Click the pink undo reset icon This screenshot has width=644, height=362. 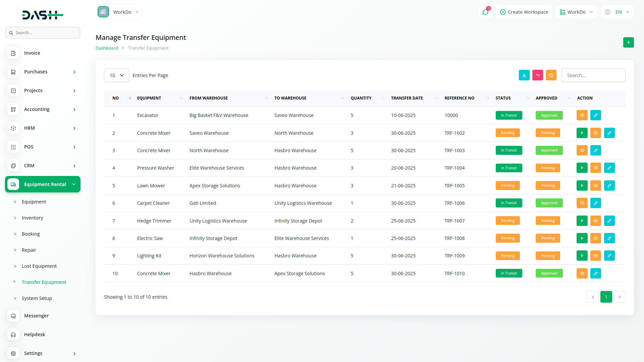(537, 75)
